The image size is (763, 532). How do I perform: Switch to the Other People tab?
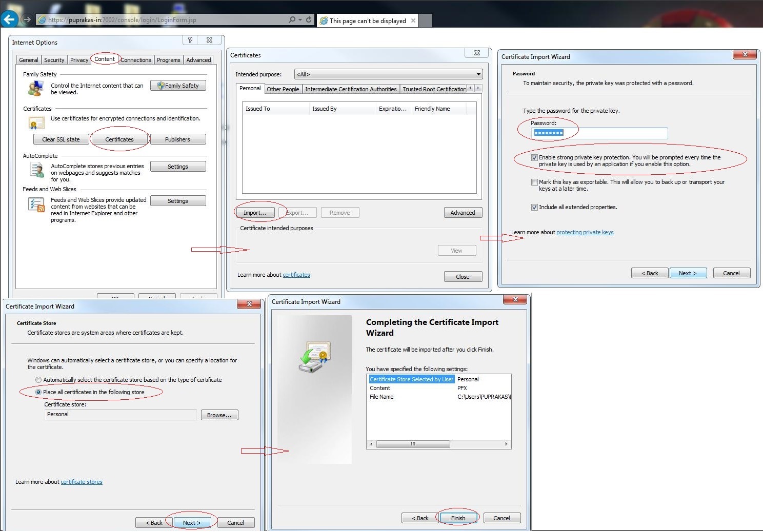(283, 89)
